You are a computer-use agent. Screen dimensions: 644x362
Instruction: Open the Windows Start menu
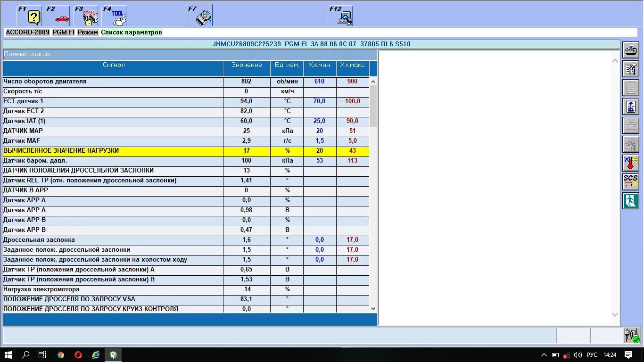[8, 355]
